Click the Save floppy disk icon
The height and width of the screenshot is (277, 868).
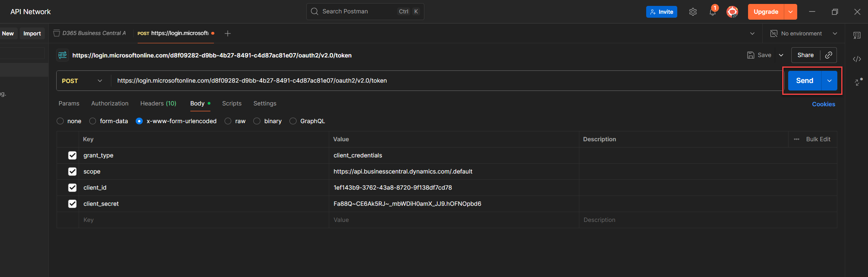point(751,55)
